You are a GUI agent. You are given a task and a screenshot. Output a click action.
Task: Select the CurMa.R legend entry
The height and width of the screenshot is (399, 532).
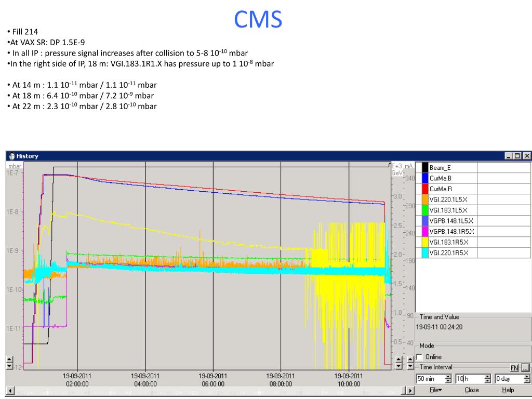pos(441,189)
